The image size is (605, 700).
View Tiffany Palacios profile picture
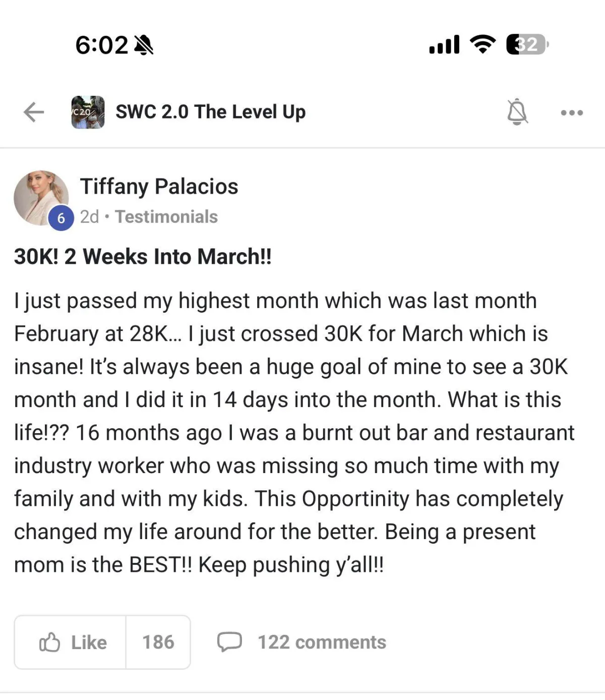[x=40, y=197]
